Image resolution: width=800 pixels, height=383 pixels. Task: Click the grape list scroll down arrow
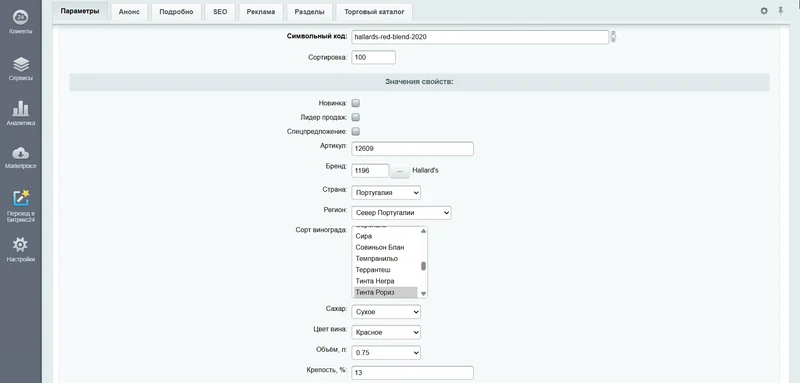click(x=423, y=294)
